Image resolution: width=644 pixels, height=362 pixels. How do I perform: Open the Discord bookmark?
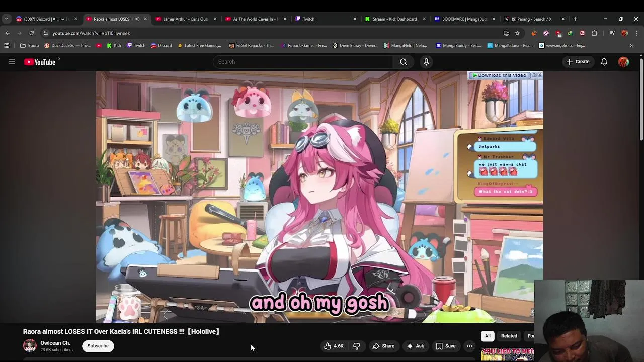point(162,45)
